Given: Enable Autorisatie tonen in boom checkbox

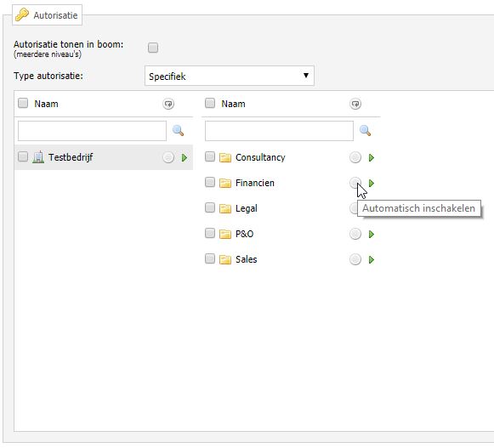Looking at the screenshot, I should click(153, 48).
